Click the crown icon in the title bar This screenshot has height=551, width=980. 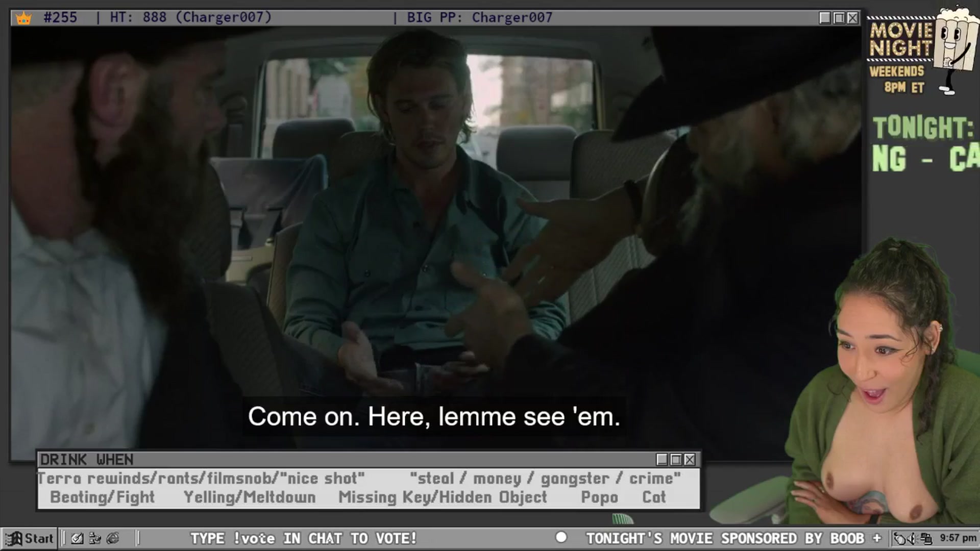click(x=23, y=18)
